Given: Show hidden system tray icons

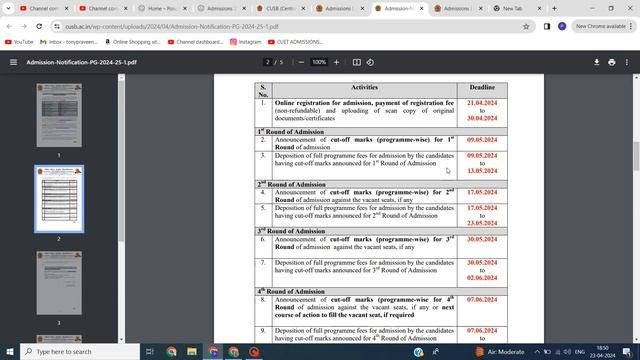Looking at the screenshot, I should pyautogui.click(x=537, y=351).
